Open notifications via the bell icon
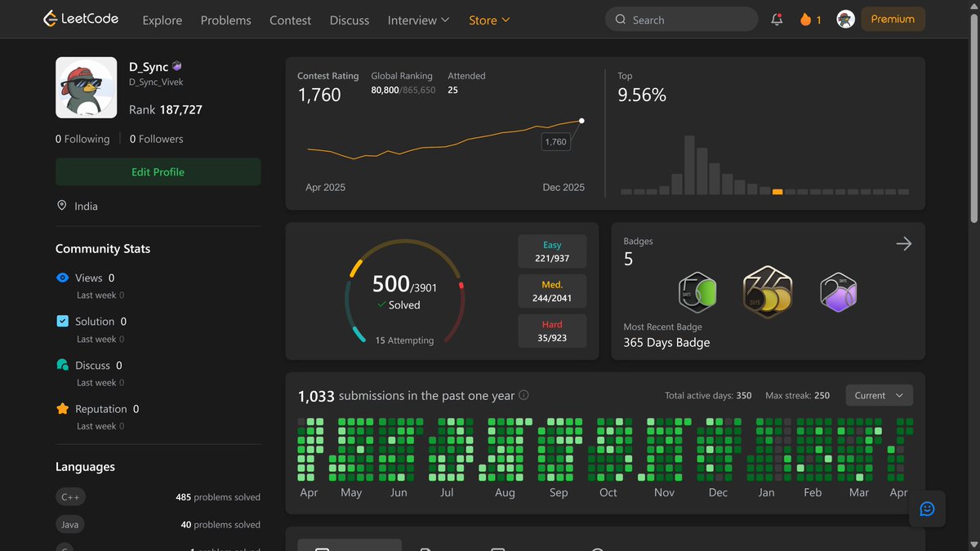980x551 pixels. pos(776,18)
